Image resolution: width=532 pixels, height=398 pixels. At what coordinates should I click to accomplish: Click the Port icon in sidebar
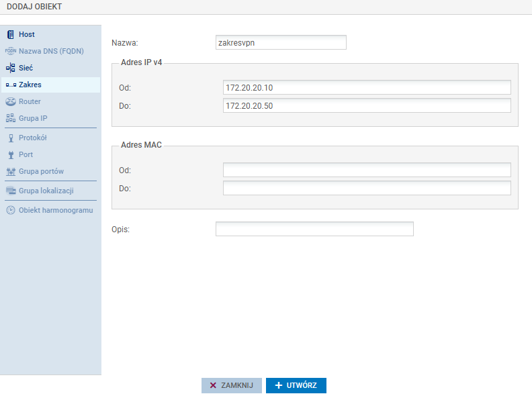coord(10,154)
